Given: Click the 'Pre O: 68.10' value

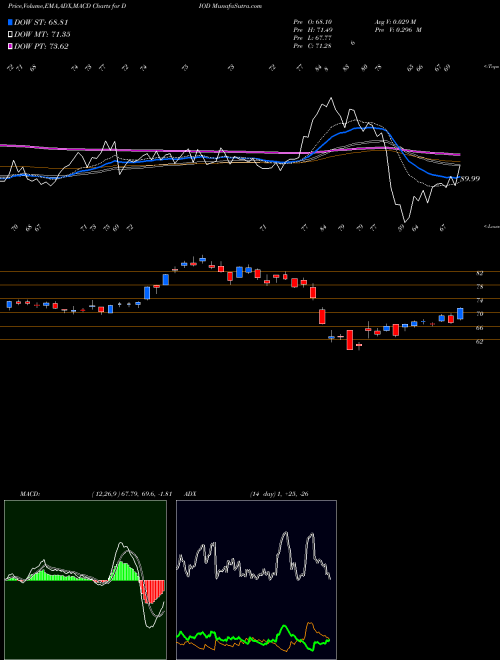Looking at the screenshot, I should (x=312, y=22).
